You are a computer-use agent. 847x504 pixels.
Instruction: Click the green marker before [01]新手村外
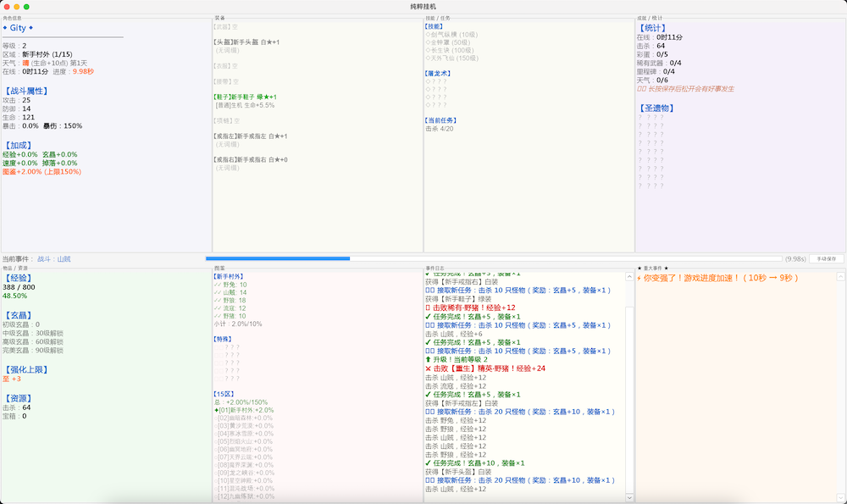pos(216,410)
